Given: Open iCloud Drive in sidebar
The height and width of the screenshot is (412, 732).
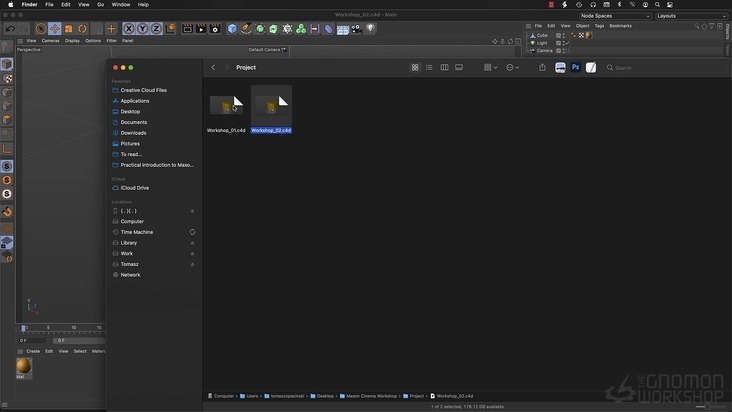Looking at the screenshot, I should pos(134,188).
